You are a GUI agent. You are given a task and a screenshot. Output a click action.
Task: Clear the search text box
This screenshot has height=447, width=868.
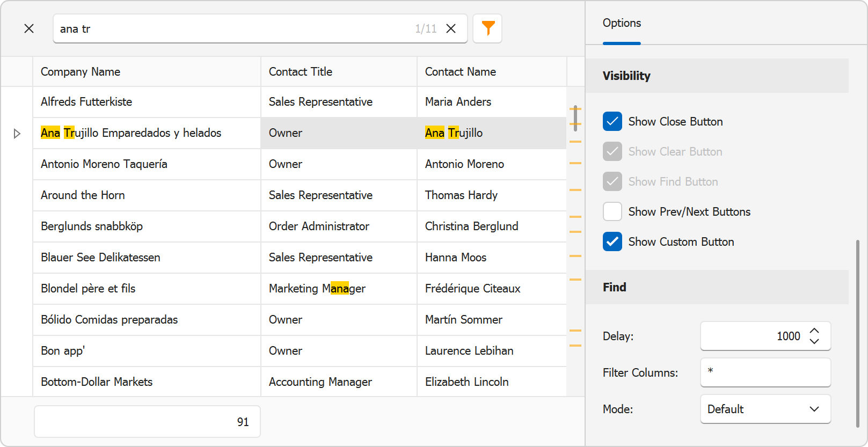click(x=451, y=28)
